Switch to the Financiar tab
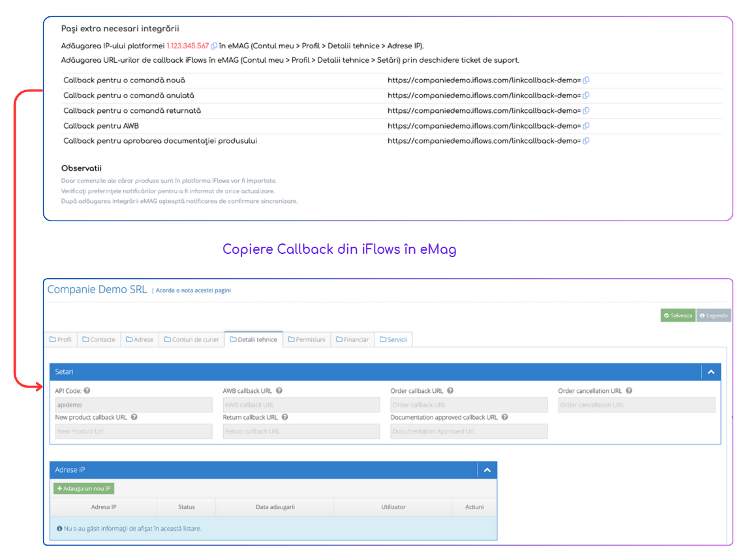This screenshot has width=749, height=560. [352, 340]
